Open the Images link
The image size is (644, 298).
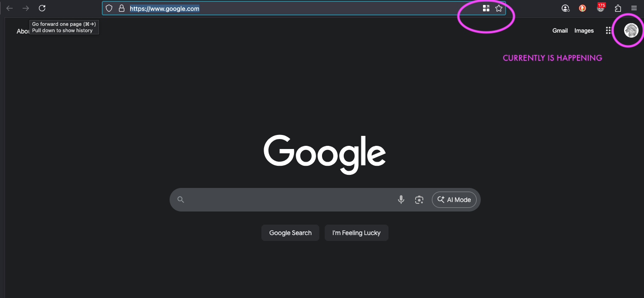point(584,30)
